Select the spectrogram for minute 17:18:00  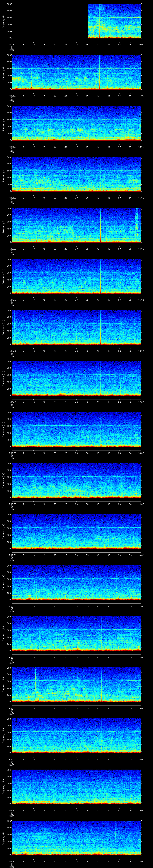(77, 480)
